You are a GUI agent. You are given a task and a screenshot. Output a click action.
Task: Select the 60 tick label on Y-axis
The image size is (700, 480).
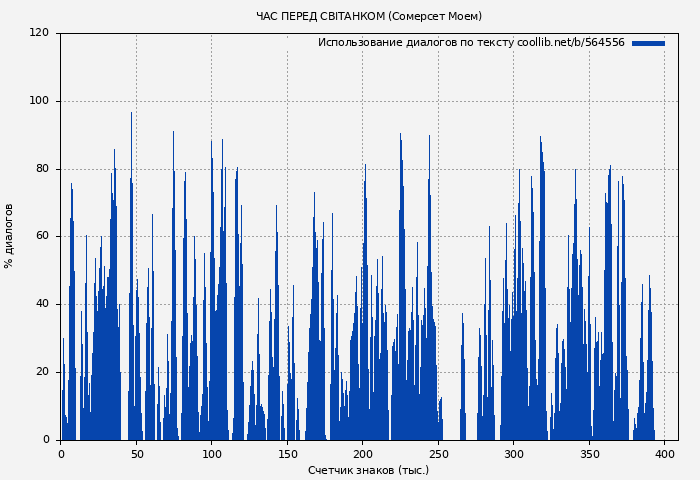[x=42, y=237]
